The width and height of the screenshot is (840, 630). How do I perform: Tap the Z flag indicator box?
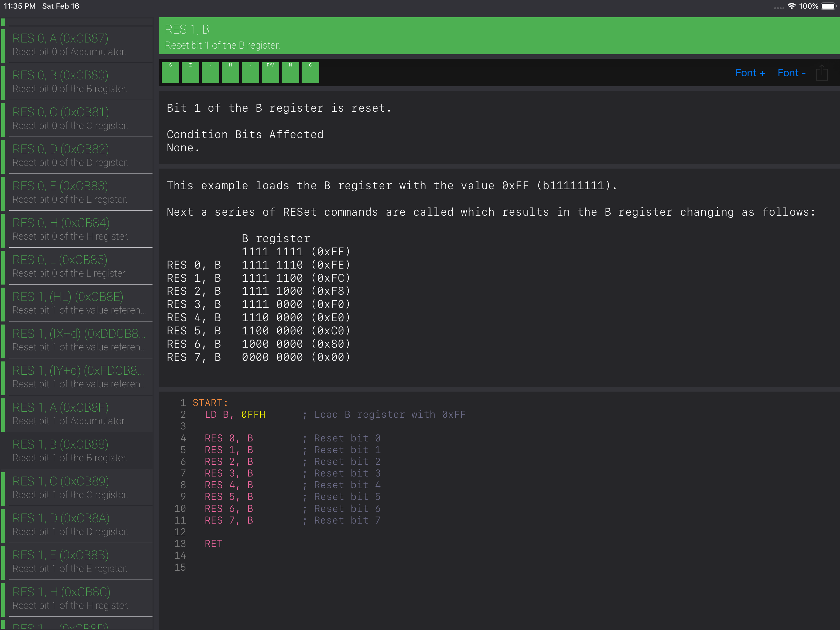pos(190,72)
